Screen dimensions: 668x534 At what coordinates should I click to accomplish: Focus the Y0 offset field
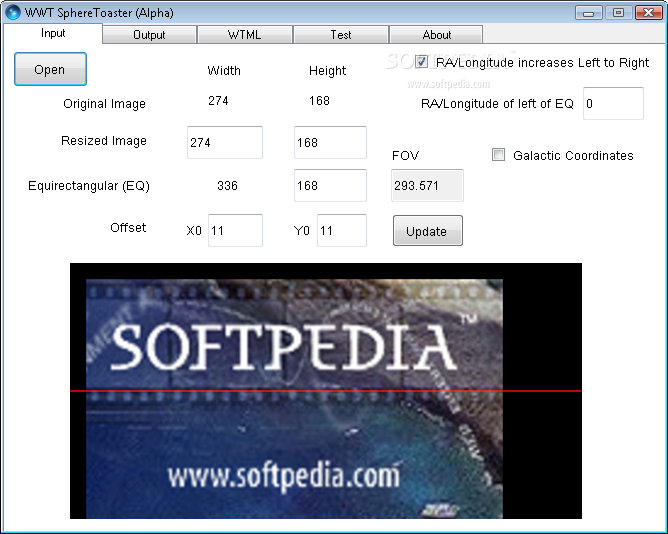(x=342, y=231)
